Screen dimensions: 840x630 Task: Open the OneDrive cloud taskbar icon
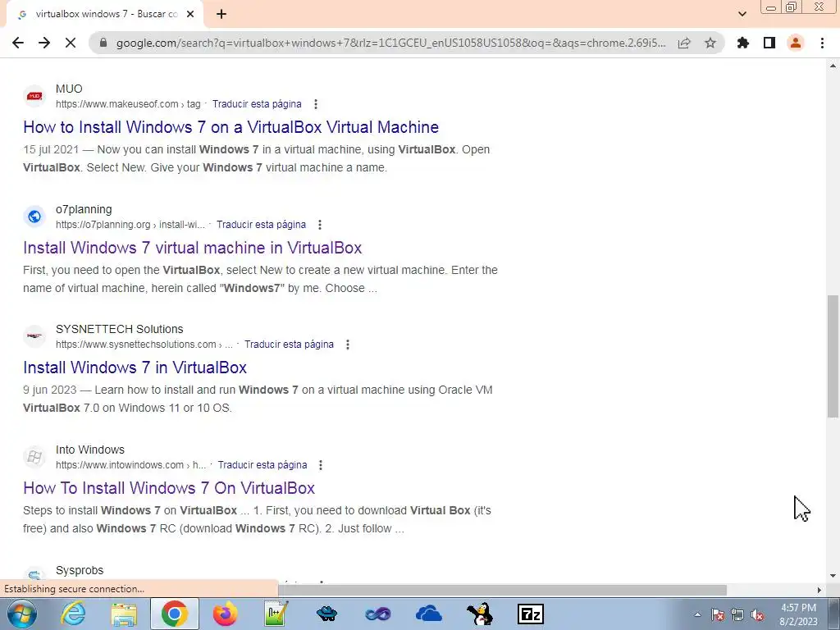pyautogui.click(x=428, y=614)
